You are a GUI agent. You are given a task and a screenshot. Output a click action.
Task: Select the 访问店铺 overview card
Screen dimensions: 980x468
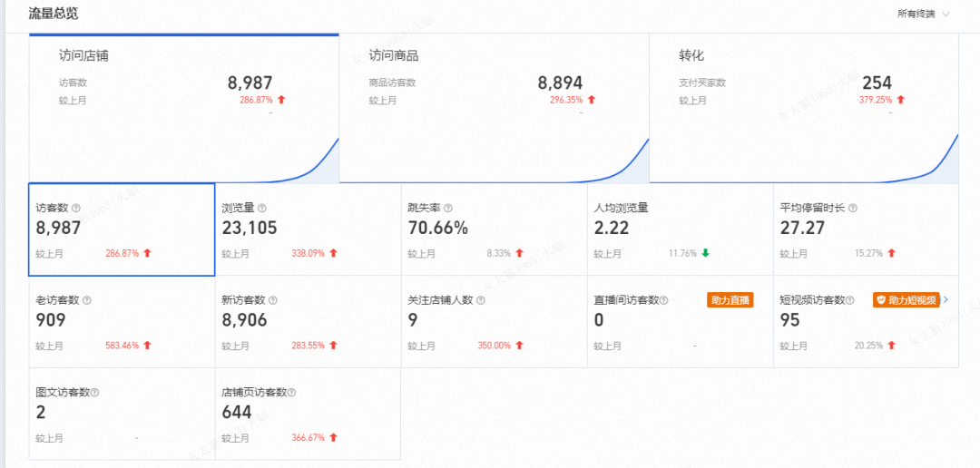pos(183,108)
